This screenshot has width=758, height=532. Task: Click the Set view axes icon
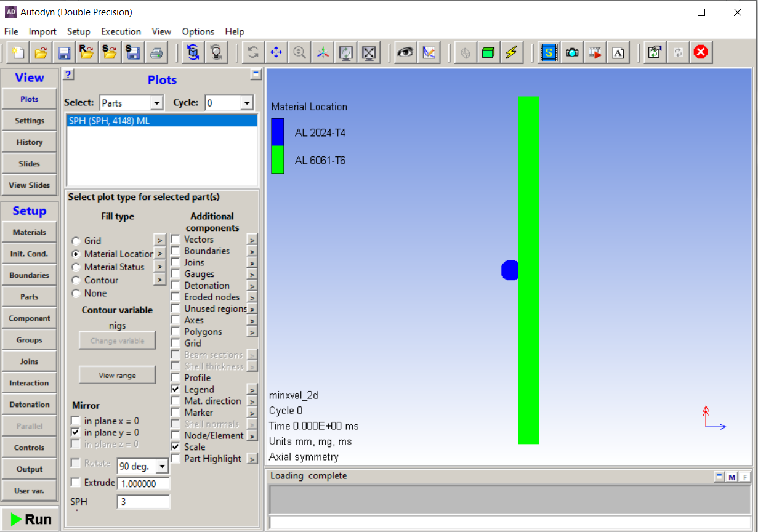click(x=322, y=53)
